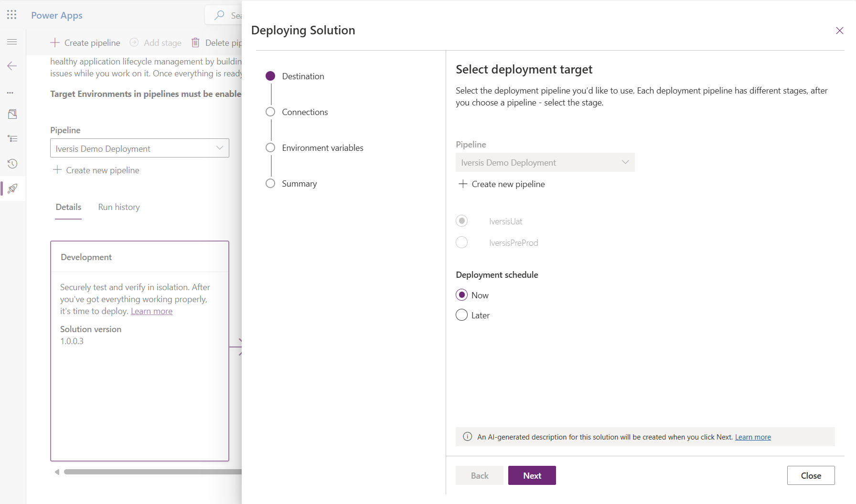Go to the Destination step

click(303, 76)
